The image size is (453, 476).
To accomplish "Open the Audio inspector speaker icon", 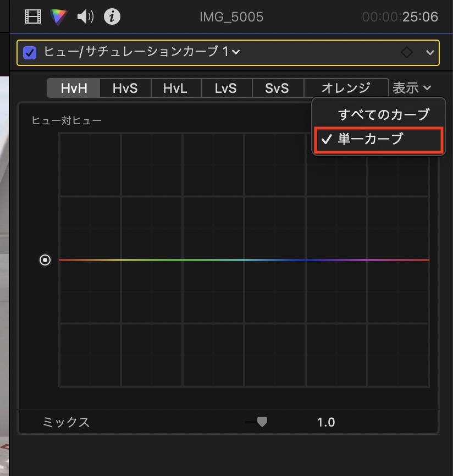I will coord(85,16).
